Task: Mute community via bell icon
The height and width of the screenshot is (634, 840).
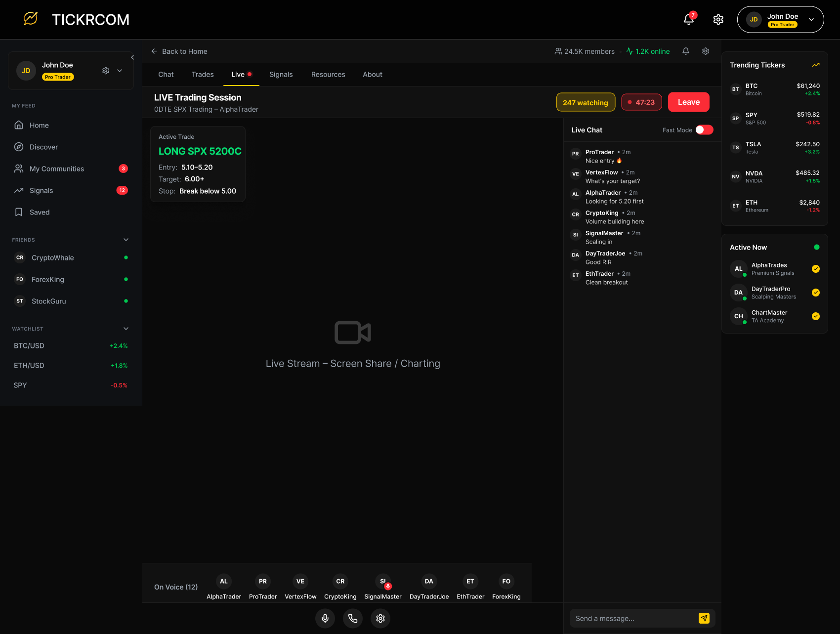Action: 686,51
